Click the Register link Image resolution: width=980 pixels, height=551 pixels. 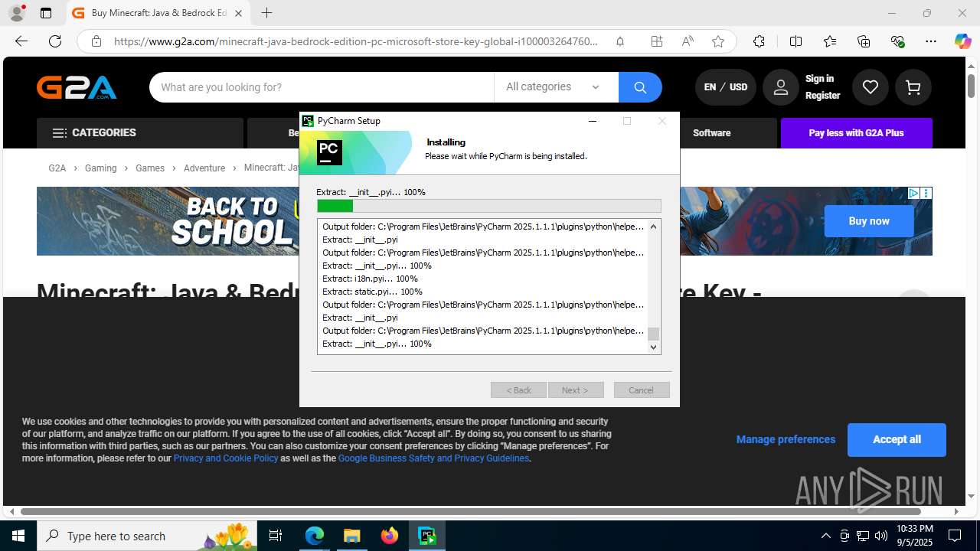[x=822, y=96]
